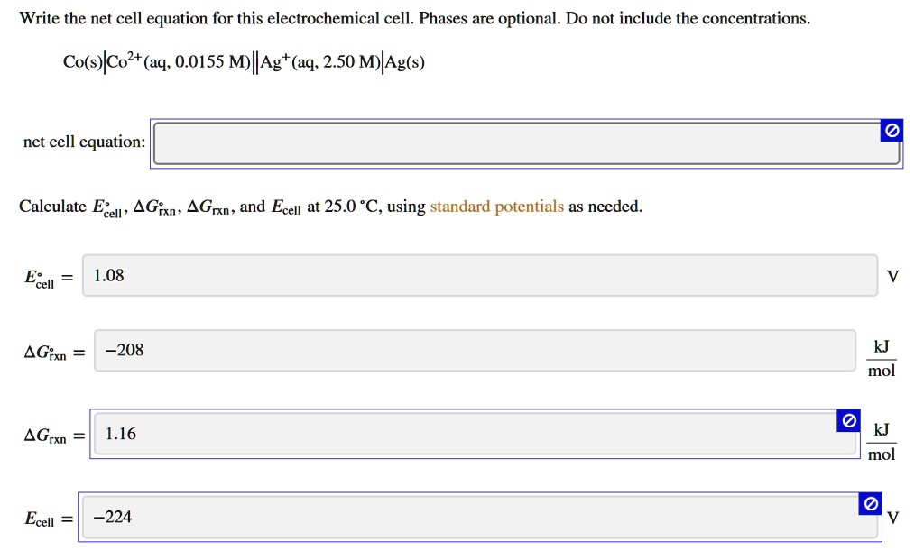Click the incorrect icon beside ΔGrxn answer 1.16
The width and height of the screenshot is (924, 560).
click(x=847, y=421)
